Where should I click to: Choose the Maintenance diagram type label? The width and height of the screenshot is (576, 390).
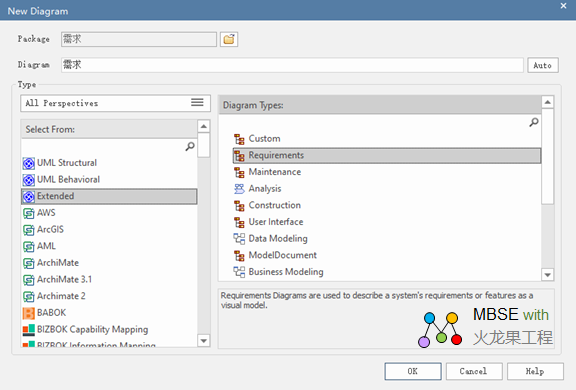[275, 172]
